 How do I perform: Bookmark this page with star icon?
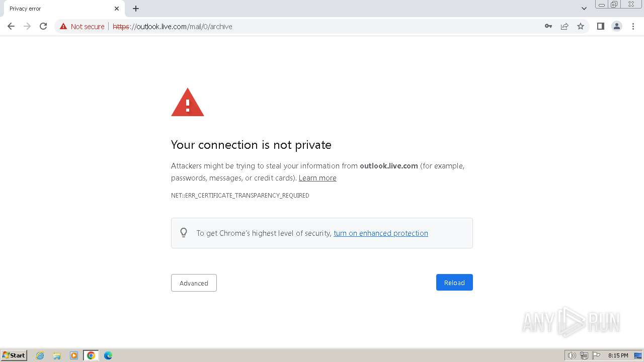click(x=581, y=26)
